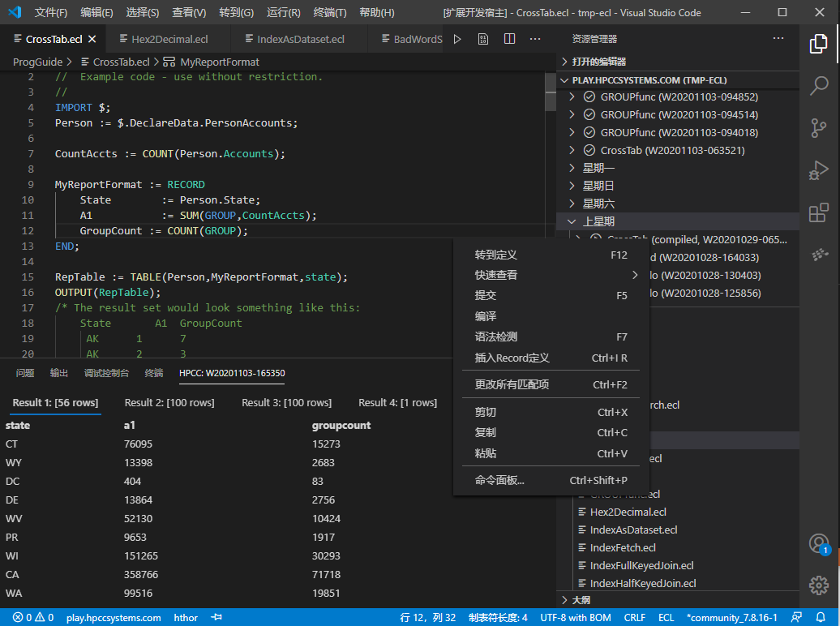Open the 调试控制台 panel tab
840x626 pixels.
[x=106, y=373]
